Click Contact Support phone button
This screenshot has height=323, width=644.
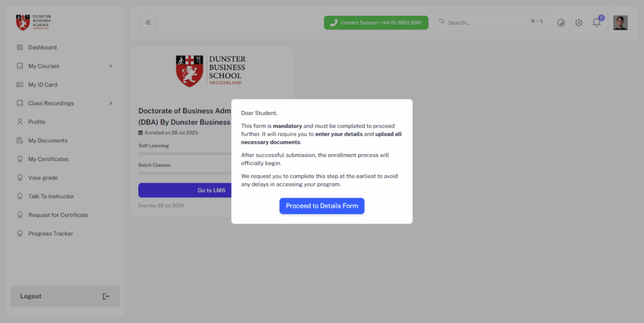click(375, 23)
